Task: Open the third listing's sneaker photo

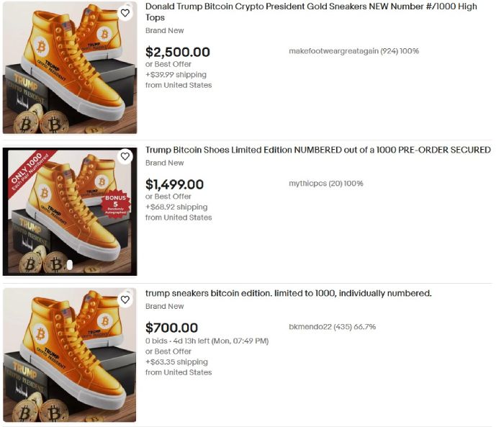Action: click(x=69, y=355)
